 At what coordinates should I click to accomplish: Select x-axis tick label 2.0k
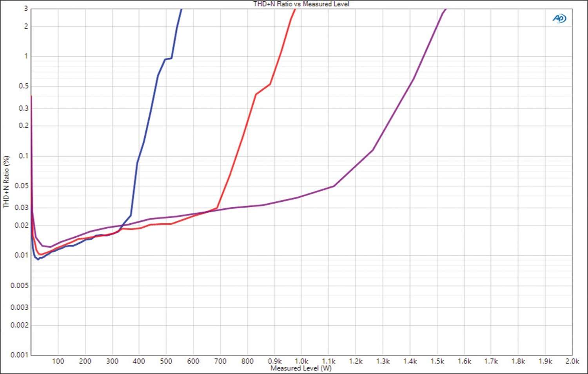pyautogui.click(x=572, y=361)
